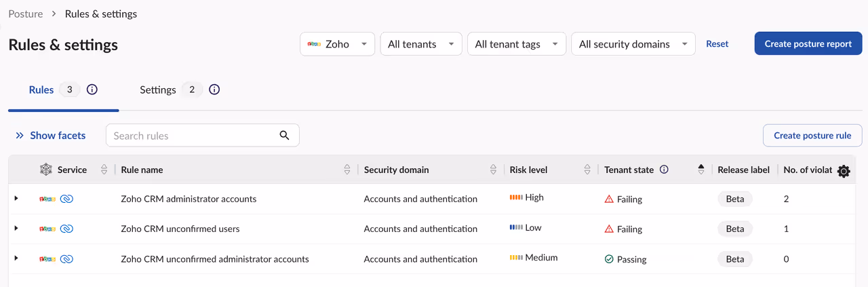Click Failing warning icon for administrator accounts
The width and height of the screenshot is (868, 287).
pyautogui.click(x=609, y=199)
